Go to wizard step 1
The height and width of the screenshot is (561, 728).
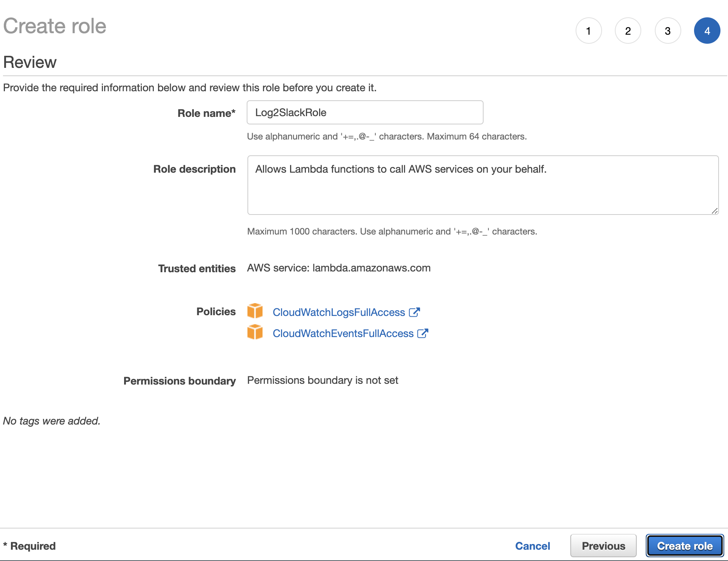click(x=588, y=31)
